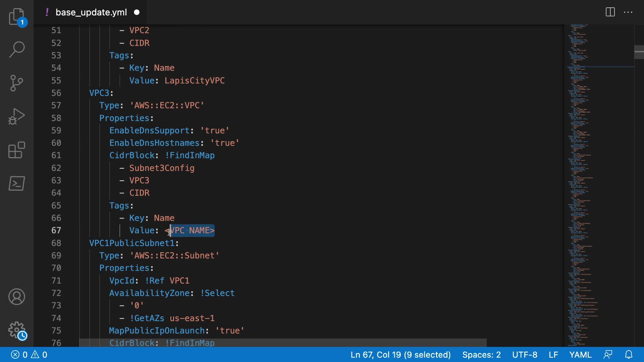This screenshot has height=362, width=644.
Task: Open notifications bell in status bar
Action: pyautogui.click(x=629, y=355)
